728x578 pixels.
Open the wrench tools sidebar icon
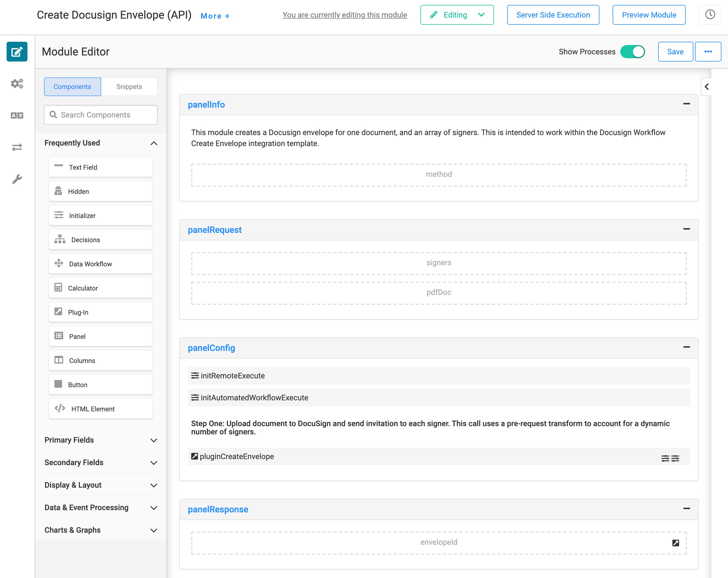tap(17, 179)
